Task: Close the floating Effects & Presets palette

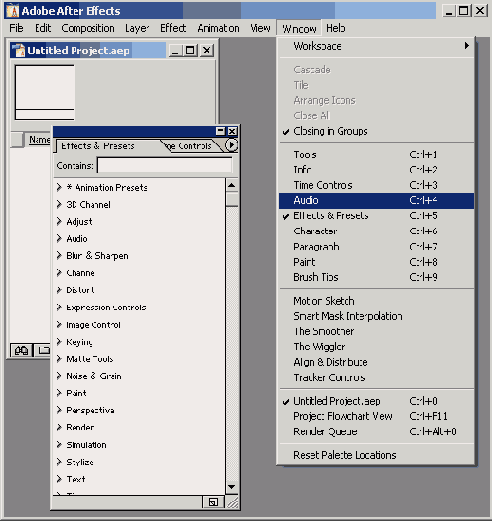Action: point(232,131)
